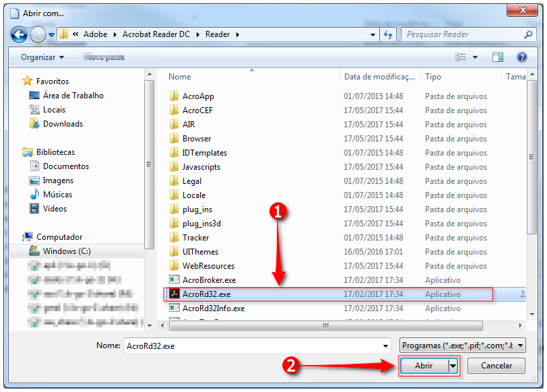Open the recent locations dropdown arrow

coord(52,35)
